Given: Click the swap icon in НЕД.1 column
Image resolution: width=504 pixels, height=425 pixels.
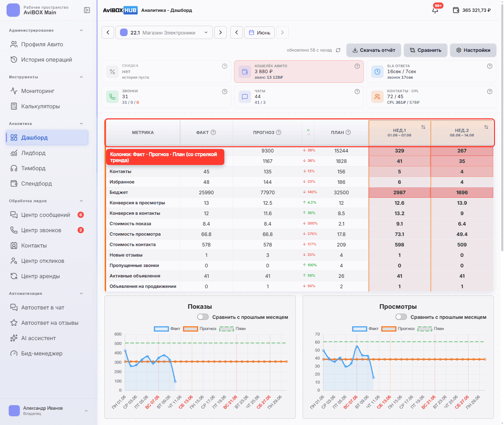Looking at the screenshot, I should coord(423,127).
